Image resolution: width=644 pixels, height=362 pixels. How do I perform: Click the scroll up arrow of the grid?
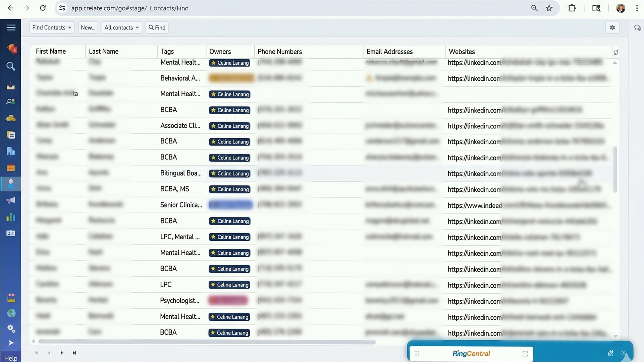click(x=615, y=63)
